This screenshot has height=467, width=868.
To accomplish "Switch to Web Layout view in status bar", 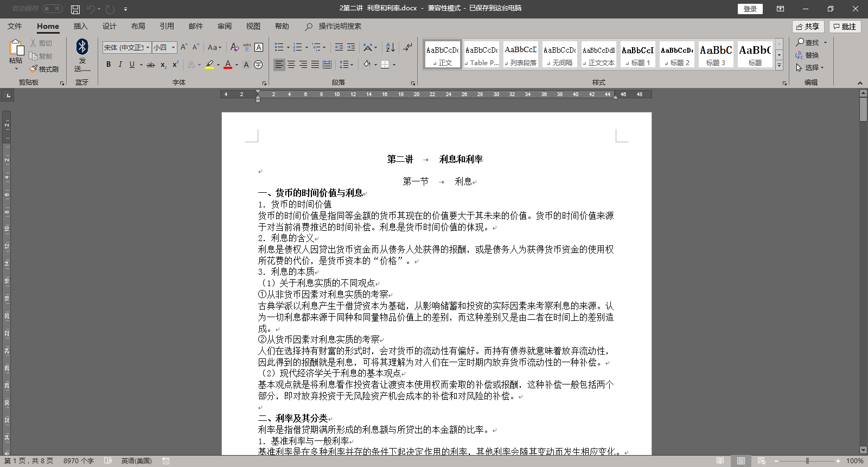I will [761, 461].
